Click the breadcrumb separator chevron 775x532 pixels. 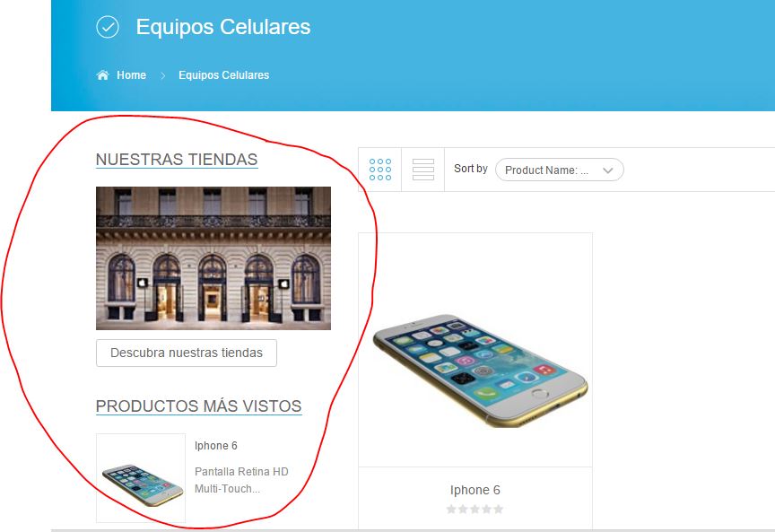pos(162,75)
